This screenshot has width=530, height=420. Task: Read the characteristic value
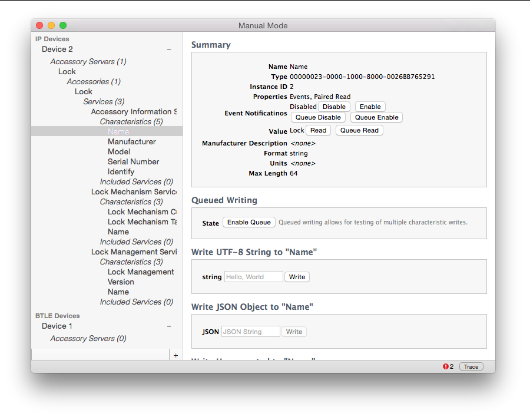pyautogui.click(x=318, y=130)
